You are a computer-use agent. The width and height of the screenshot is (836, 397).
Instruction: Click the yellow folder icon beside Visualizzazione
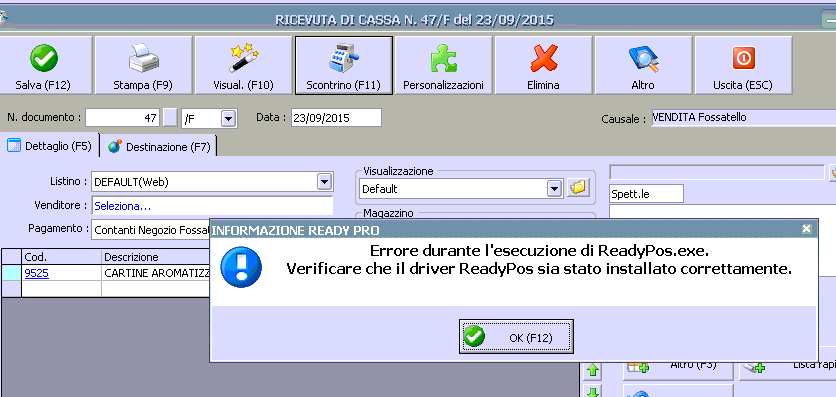pos(578,188)
